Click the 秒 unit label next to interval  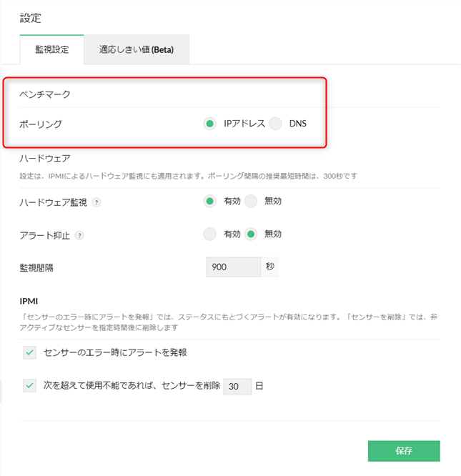tap(269, 267)
